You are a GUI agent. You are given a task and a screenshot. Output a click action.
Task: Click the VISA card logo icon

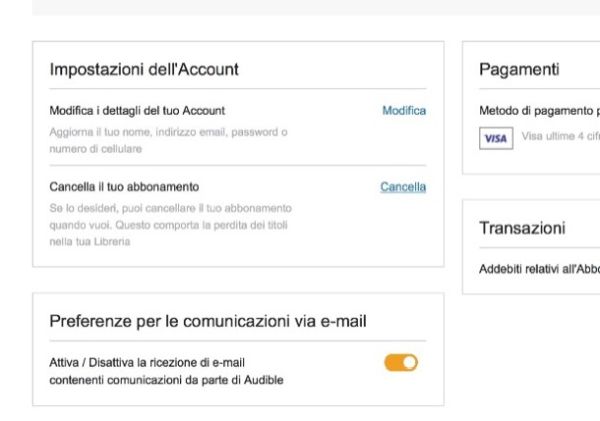coord(494,138)
